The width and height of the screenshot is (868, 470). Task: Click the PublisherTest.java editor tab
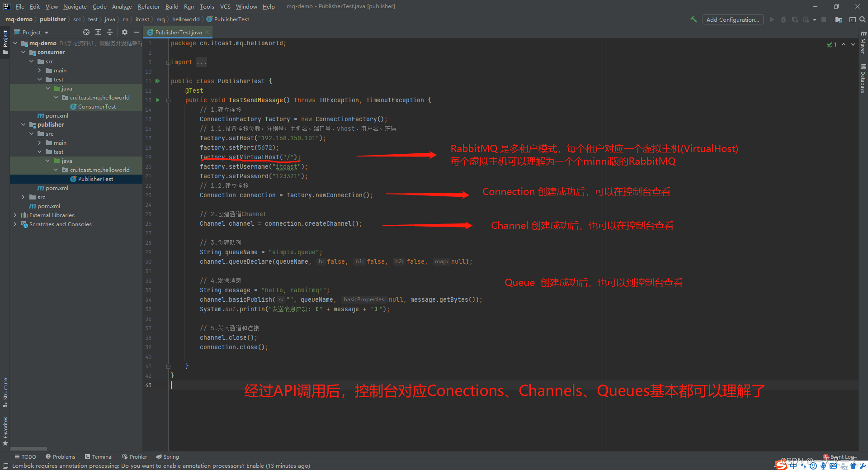(176, 32)
